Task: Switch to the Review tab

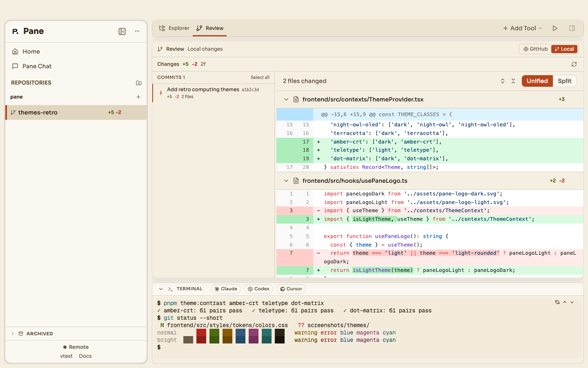Action: pos(210,28)
